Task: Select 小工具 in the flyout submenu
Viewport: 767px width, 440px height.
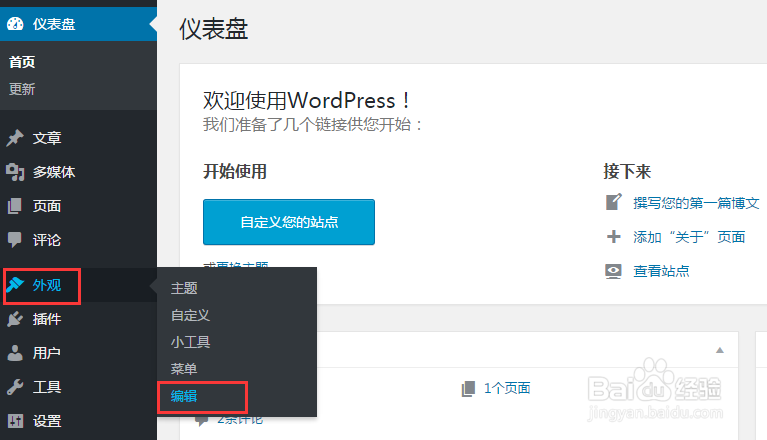Action: [x=190, y=342]
